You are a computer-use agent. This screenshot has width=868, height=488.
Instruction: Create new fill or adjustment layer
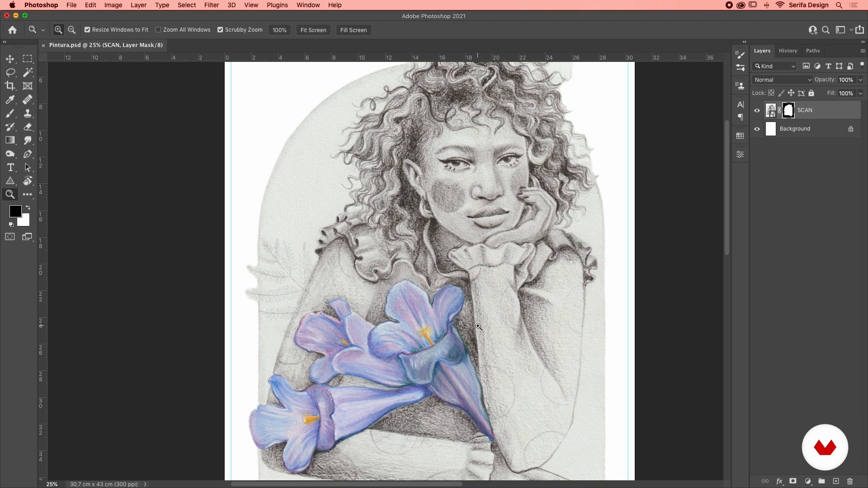click(x=808, y=481)
